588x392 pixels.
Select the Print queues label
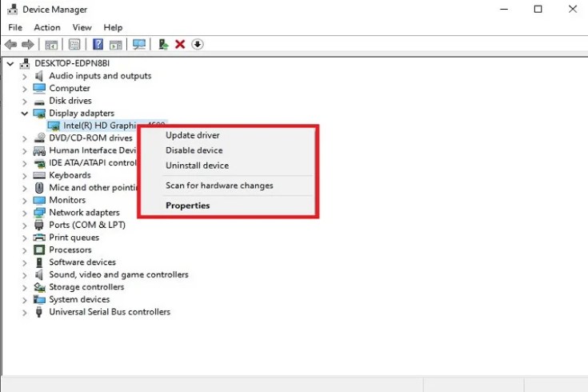74,238
